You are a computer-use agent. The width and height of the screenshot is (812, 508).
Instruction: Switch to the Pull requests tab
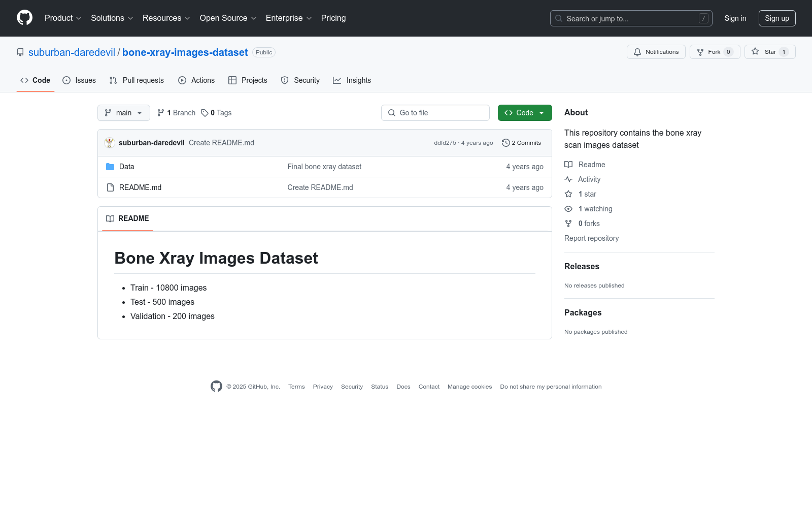pyautogui.click(x=137, y=80)
